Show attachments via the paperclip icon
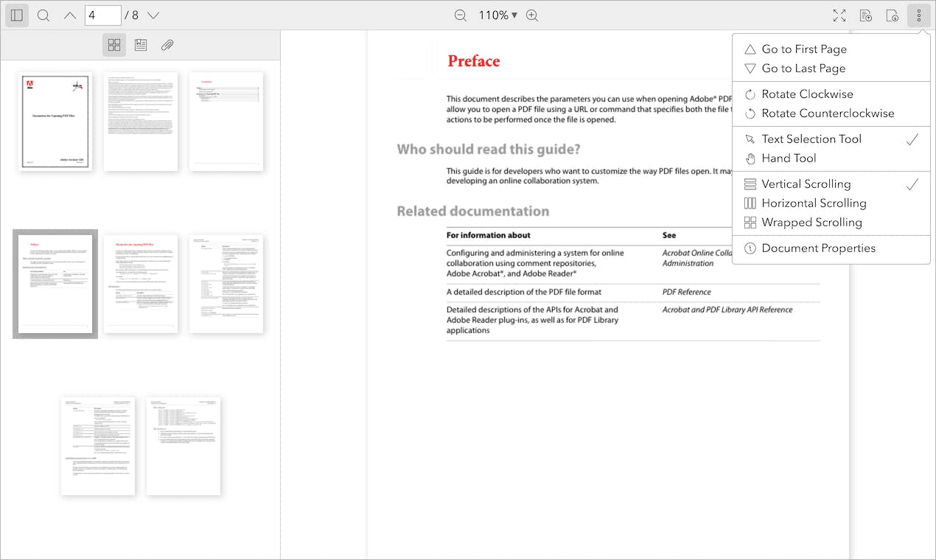The width and height of the screenshot is (936, 560). (167, 45)
